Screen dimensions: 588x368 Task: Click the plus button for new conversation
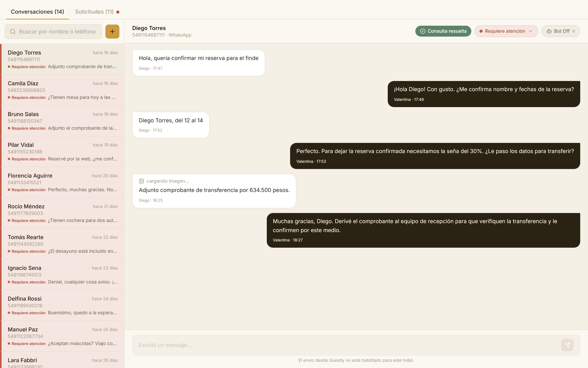[112, 32]
